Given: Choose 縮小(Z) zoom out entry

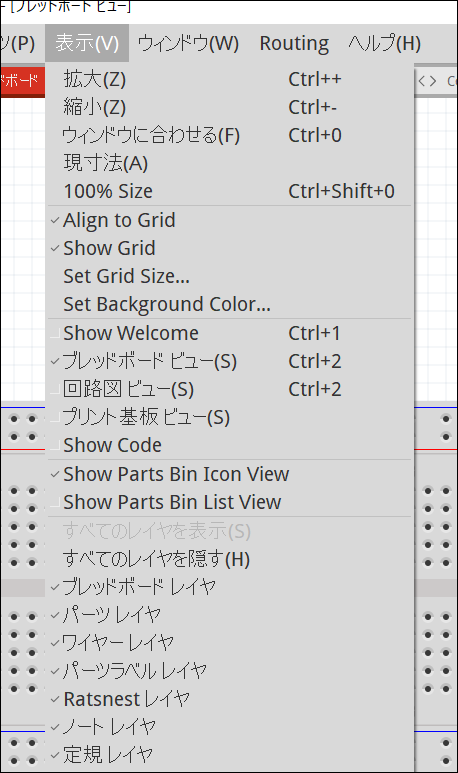Looking at the screenshot, I should pyautogui.click(x=229, y=107).
